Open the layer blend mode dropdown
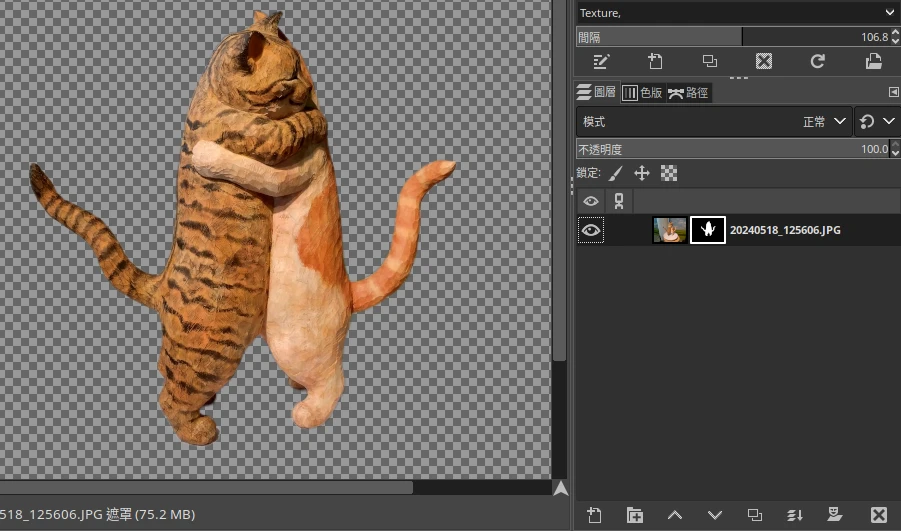This screenshot has height=531, width=901. coord(714,122)
